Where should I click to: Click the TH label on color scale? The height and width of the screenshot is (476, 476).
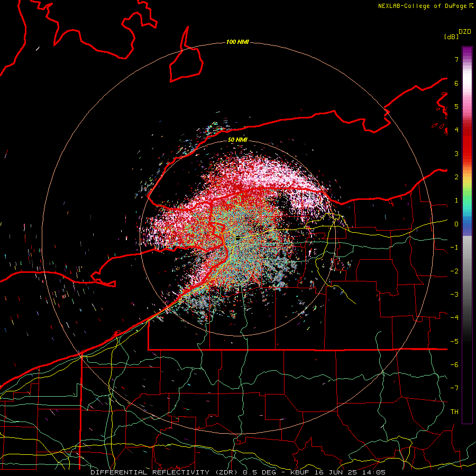coord(454,412)
